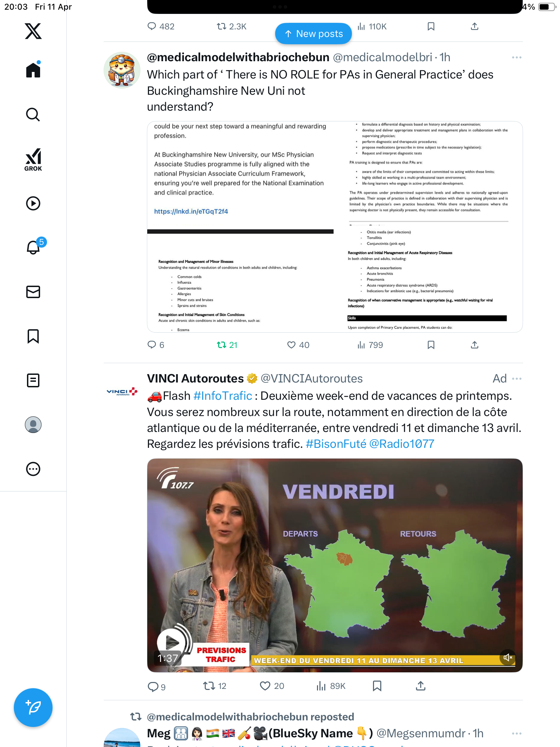Go to the Home feed icon
This screenshot has height=747, width=560.
click(33, 70)
